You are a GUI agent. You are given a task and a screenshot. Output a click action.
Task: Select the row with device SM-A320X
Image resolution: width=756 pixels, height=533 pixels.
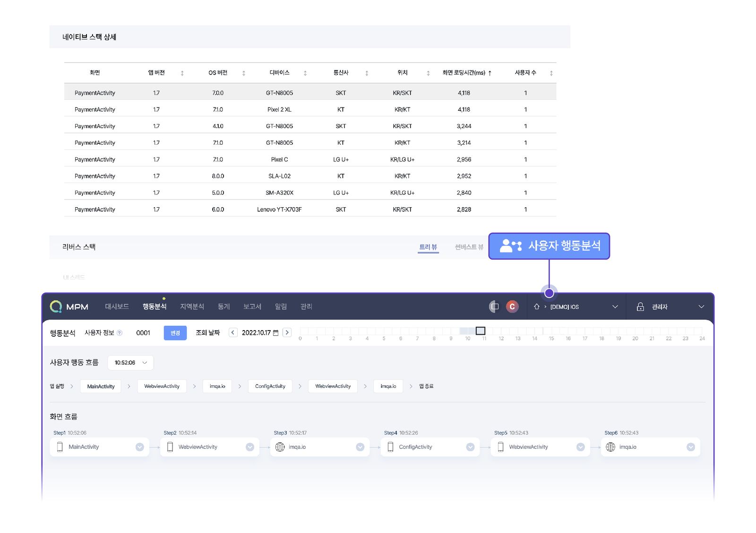coord(310,192)
